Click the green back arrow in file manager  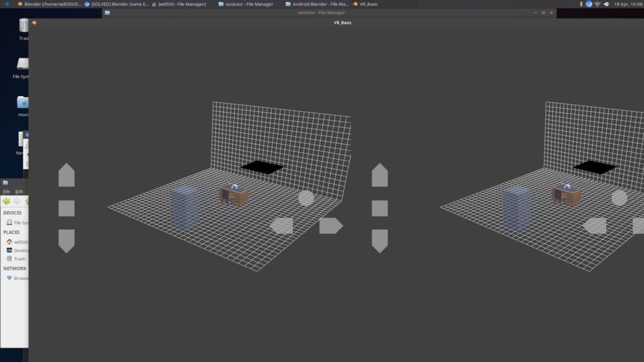click(6, 201)
